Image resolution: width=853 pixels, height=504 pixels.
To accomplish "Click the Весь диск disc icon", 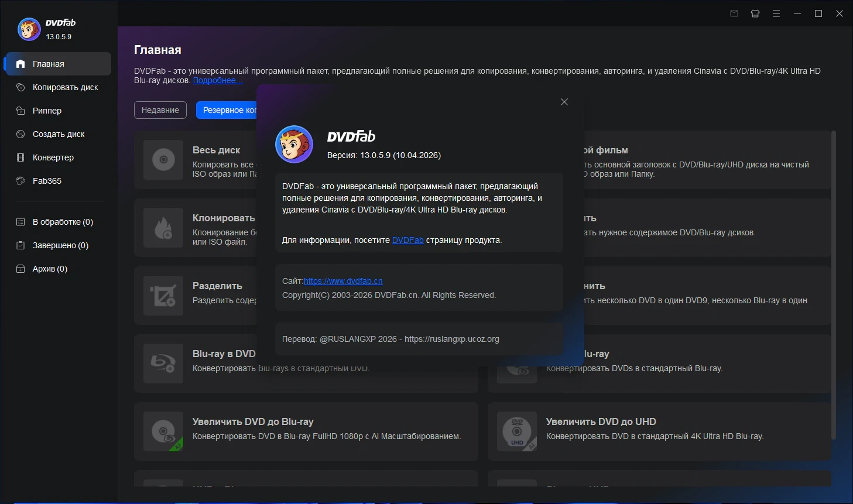I will (x=163, y=160).
